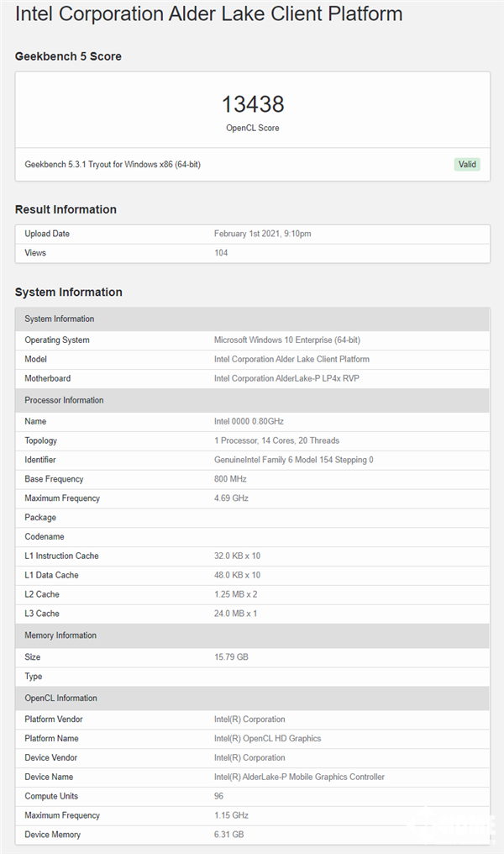Click the green Valid badge
The image size is (504, 854).
point(467,165)
